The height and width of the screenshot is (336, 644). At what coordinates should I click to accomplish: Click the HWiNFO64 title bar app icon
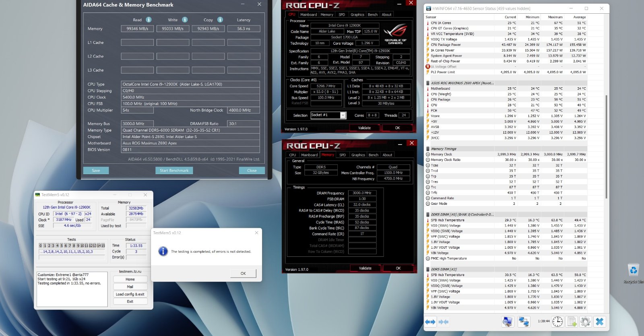click(x=429, y=8)
